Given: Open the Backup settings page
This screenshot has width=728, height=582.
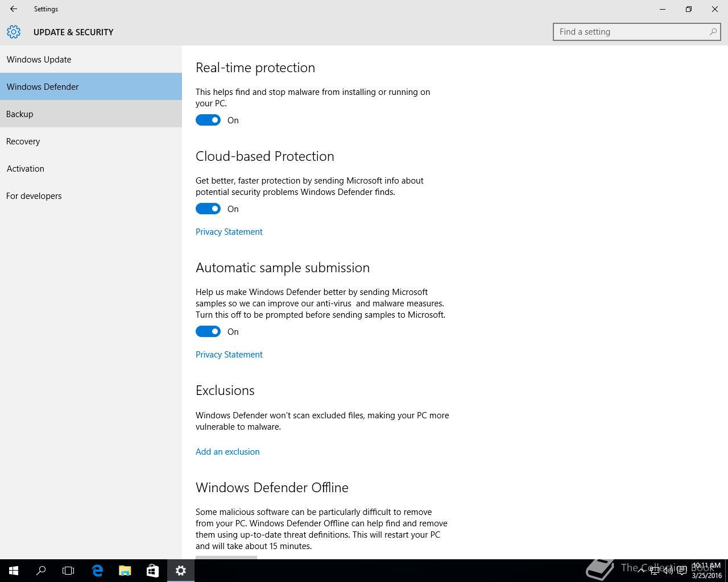Looking at the screenshot, I should click(91, 114).
